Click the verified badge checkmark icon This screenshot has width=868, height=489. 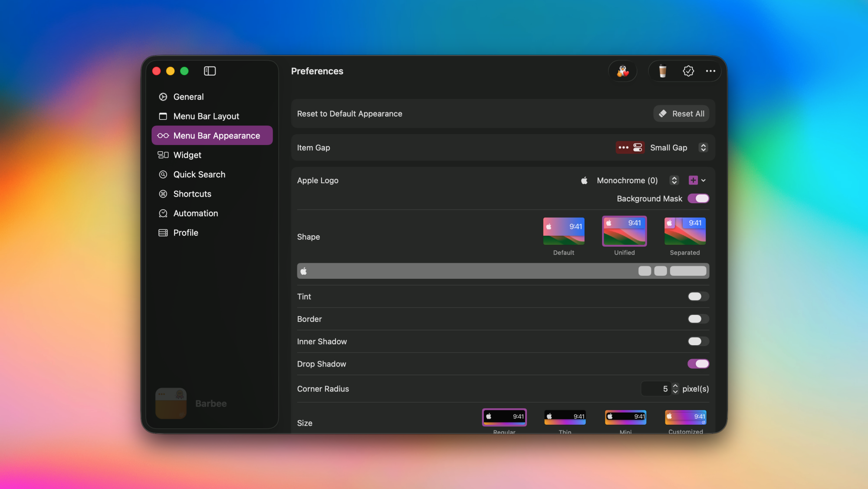tap(688, 71)
